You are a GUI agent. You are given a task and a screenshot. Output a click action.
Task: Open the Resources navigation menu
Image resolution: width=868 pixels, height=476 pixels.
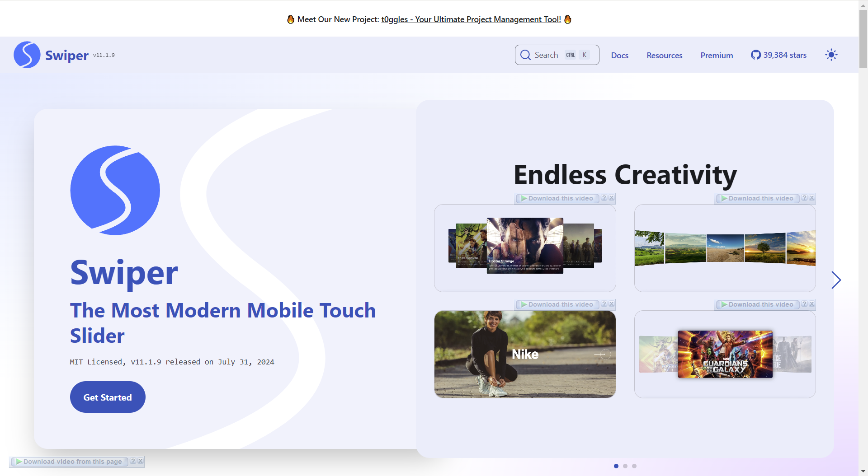[x=664, y=56]
